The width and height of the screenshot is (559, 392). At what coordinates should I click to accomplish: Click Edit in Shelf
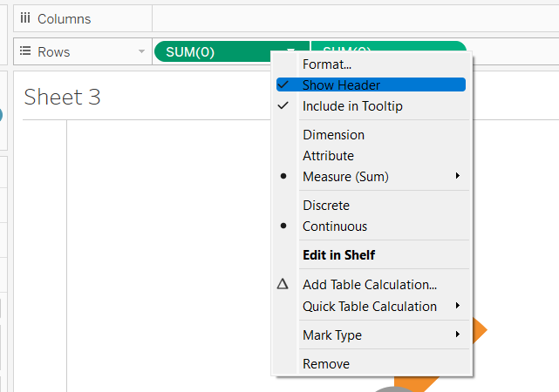coord(338,255)
